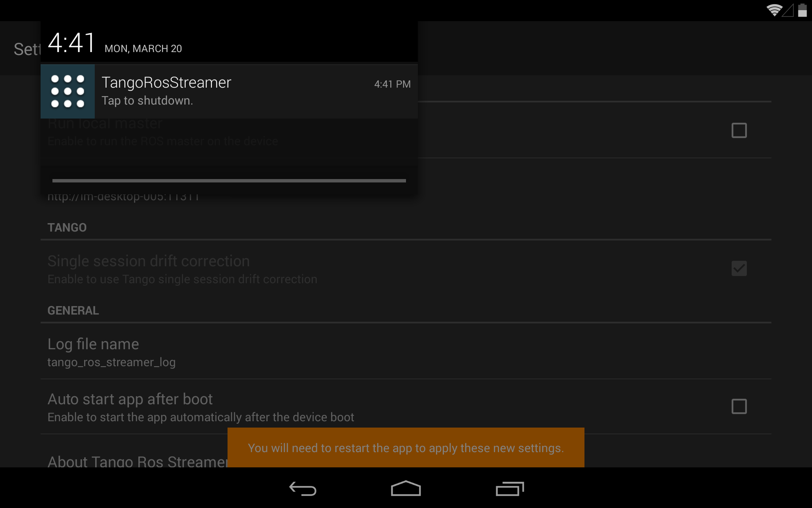Tap the battery status icon
Image resolution: width=812 pixels, height=508 pixels.
pos(802,10)
